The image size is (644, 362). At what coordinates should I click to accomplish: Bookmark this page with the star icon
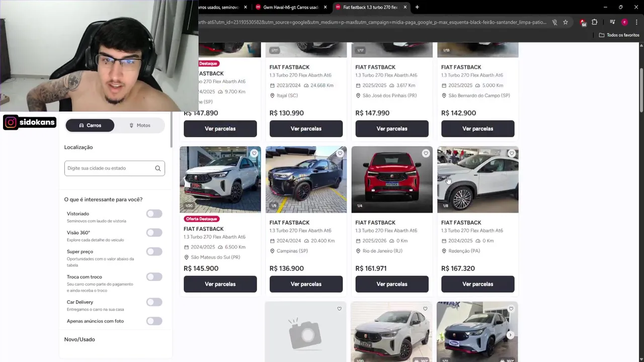click(566, 22)
